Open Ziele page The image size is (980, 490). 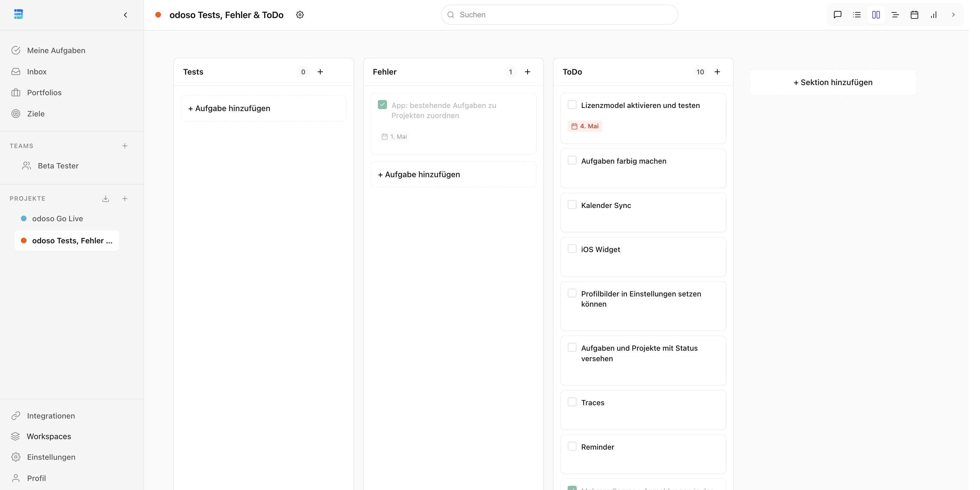(36, 114)
